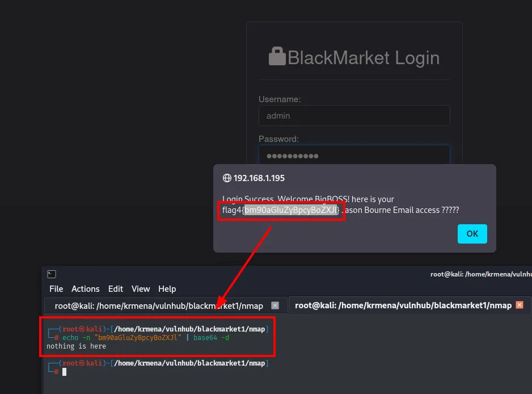The height and width of the screenshot is (394, 532).
Task: Click the Username field containing admin
Action: [354, 116]
